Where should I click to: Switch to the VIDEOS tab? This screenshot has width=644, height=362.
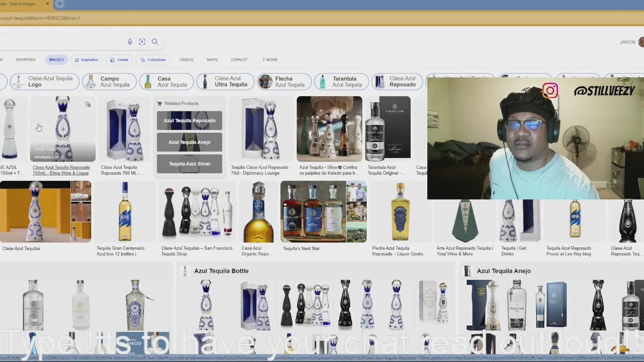point(186,59)
